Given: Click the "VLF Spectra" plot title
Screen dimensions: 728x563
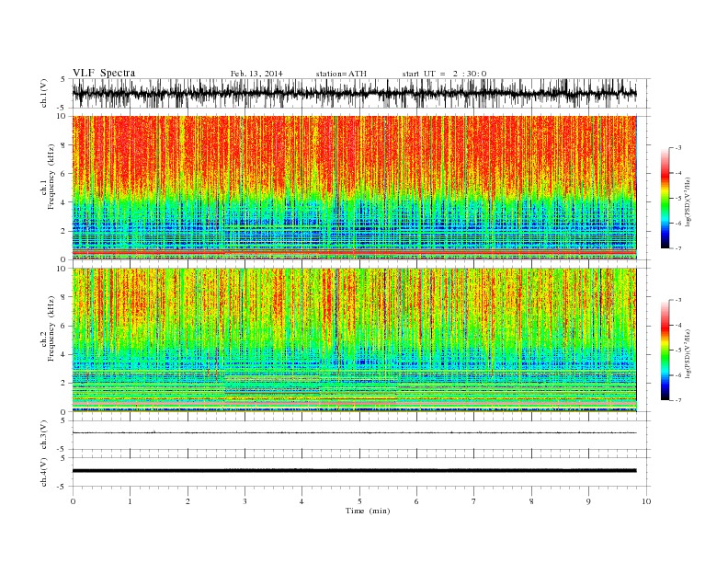Looking at the screenshot, I should click(104, 73).
